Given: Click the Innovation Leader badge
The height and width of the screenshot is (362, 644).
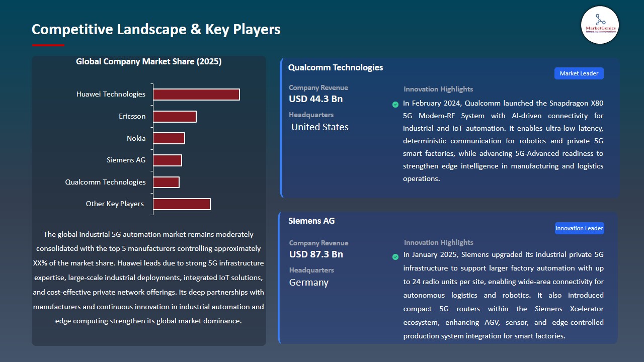Looking at the screenshot, I should (x=579, y=228).
